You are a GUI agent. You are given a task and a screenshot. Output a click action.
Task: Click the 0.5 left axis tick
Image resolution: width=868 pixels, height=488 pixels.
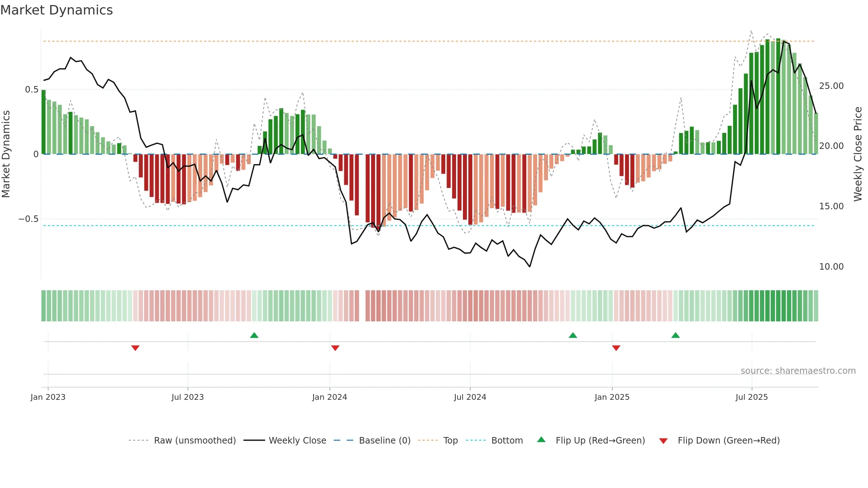(32, 90)
